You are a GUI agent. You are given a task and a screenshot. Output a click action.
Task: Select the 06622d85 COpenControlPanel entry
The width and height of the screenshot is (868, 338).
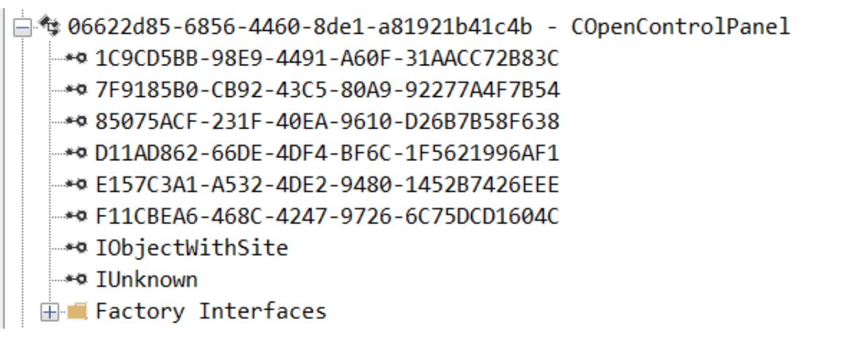pos(428,28)
